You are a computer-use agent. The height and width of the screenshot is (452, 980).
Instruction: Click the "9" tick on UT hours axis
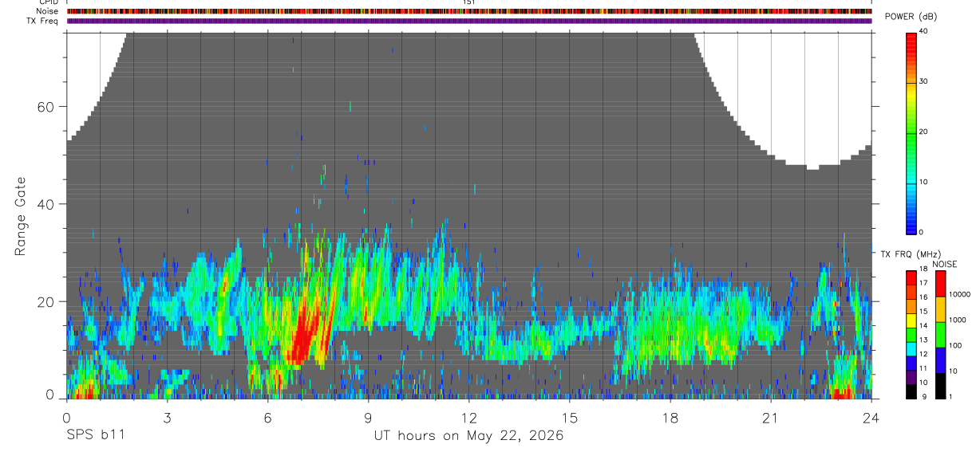click(369, 418)
